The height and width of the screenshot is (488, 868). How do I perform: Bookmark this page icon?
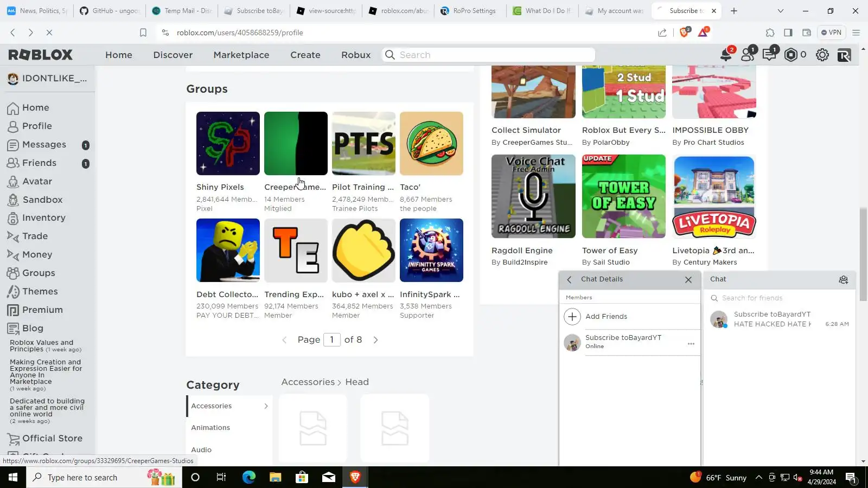(x=143, y=33)
